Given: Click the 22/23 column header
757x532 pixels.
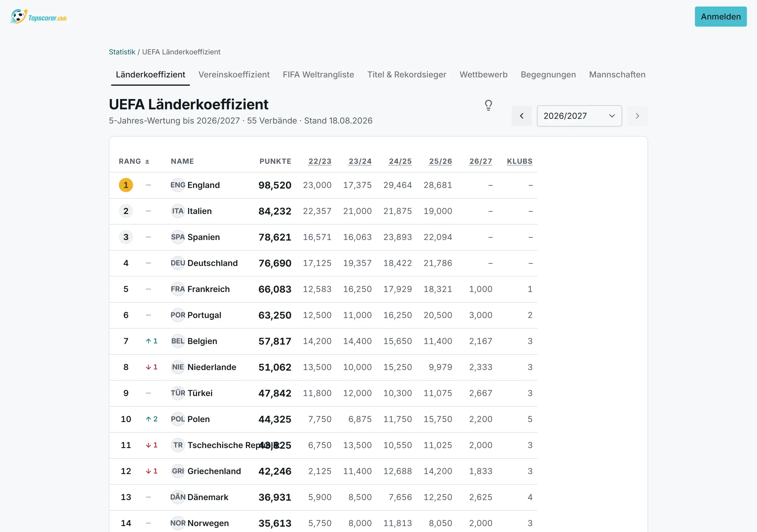Looking at the screenshot, I should tap(319, 161).
